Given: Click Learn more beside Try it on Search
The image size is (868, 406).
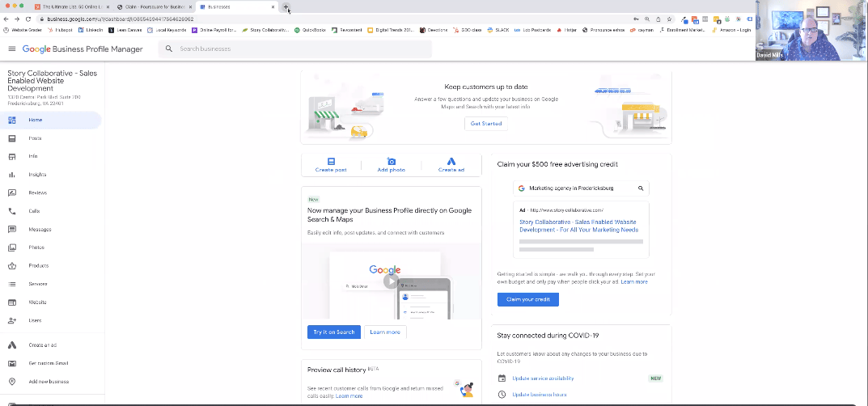Looking at the screenshot, I should (385, 332).
